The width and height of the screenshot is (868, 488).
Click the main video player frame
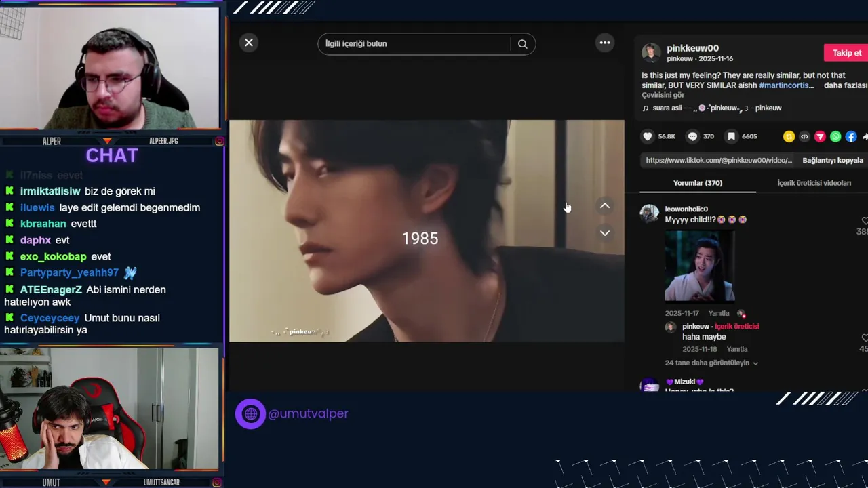point(427,231)
